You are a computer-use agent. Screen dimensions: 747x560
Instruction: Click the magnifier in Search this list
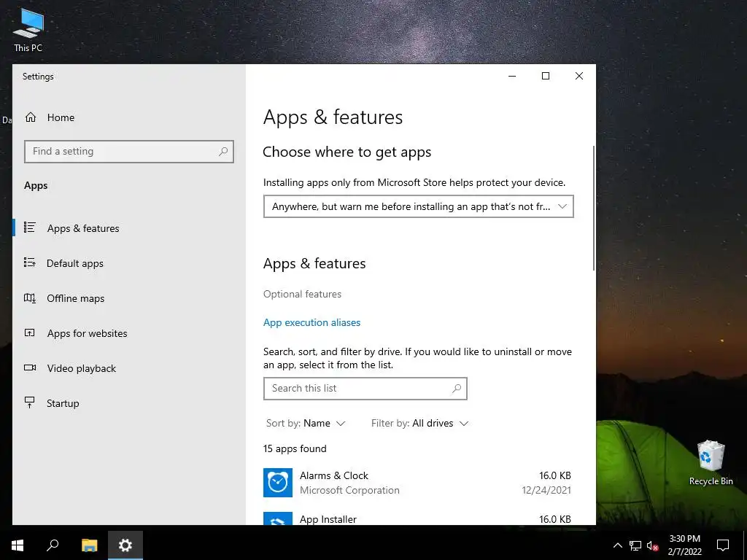(x=457, y=388)
